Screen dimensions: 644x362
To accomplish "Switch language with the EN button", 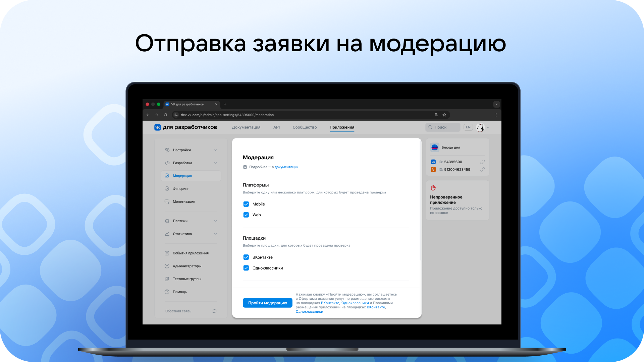I will 468,127.
